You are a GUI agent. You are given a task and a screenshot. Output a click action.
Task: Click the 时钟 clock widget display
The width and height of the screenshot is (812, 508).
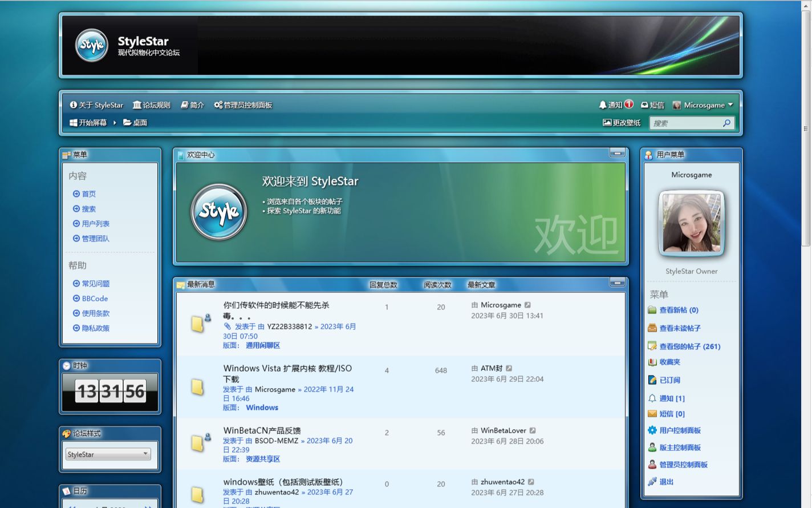pyautogui.click(x=110, y=392)
